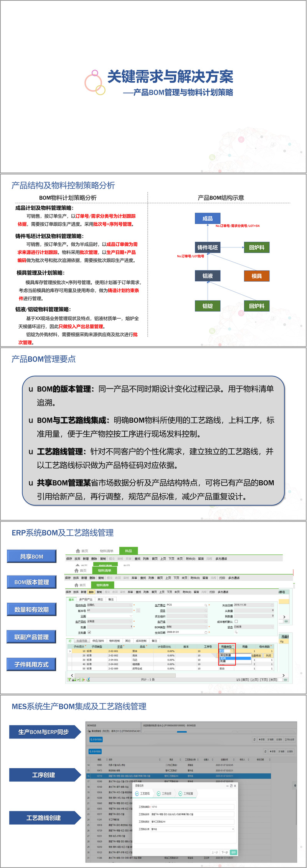Click the highlighted 删除 toolbar button
The image size is (307, 868).
pos(91,592)
